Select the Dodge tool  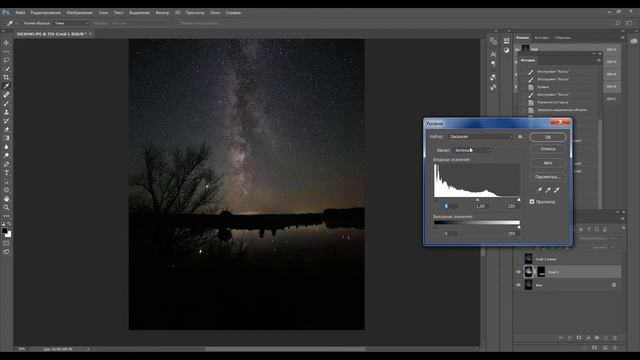pos(6,156)
